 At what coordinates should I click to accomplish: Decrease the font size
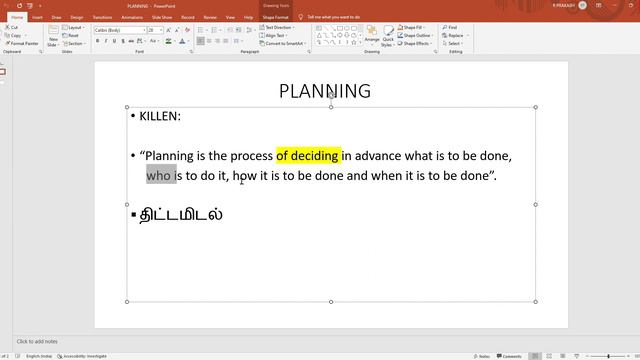pos(177,30)
